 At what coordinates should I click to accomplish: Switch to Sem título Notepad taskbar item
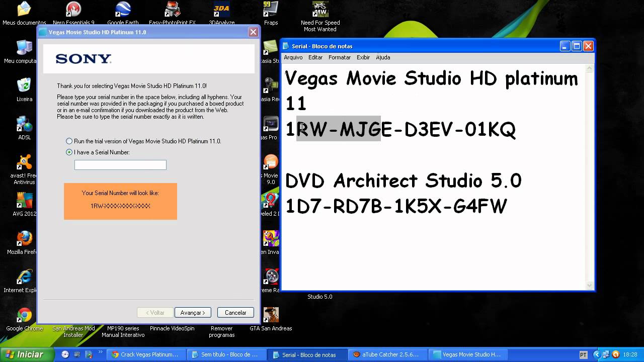[226, 354]
